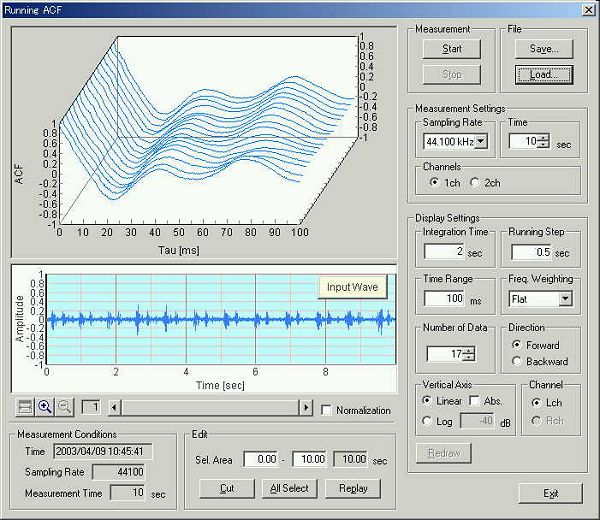The height and width of the screenshot is (520, 600).
Task: Click the measurement Time value field
Action: pyautogui.click(x=523, y=141)
